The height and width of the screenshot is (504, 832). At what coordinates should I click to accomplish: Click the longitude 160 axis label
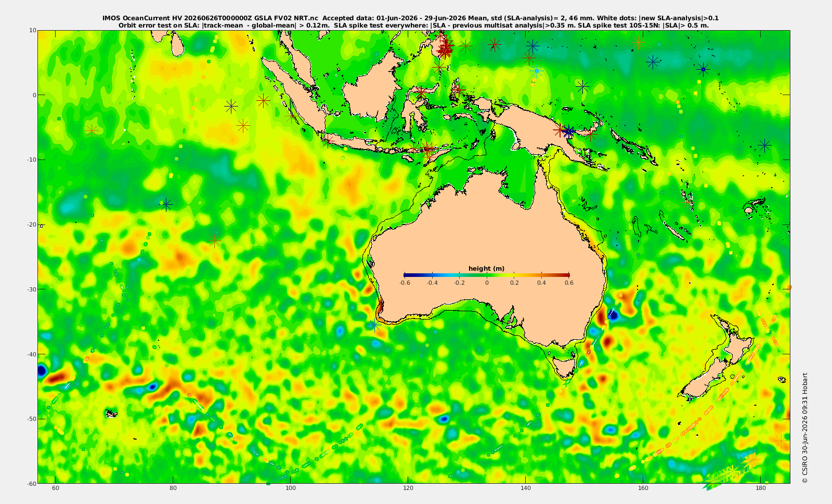tap(643, 488)
